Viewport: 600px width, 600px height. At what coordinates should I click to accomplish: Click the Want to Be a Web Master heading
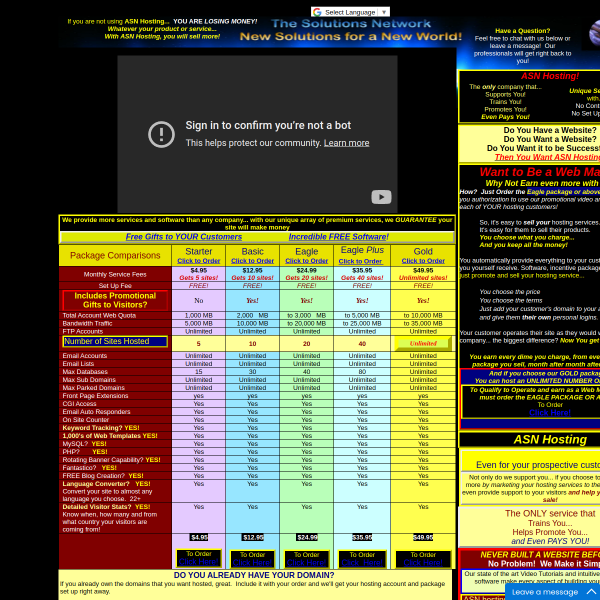540,172
